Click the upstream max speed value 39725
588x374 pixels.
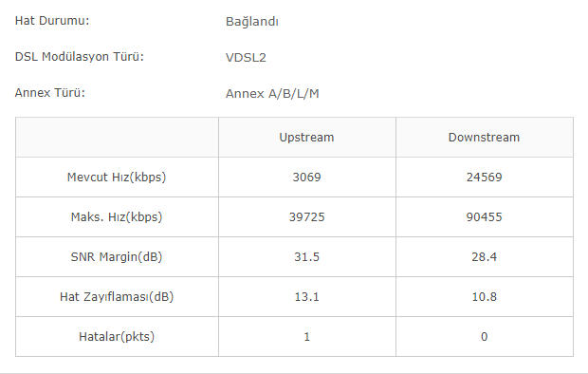click(306, 217)
